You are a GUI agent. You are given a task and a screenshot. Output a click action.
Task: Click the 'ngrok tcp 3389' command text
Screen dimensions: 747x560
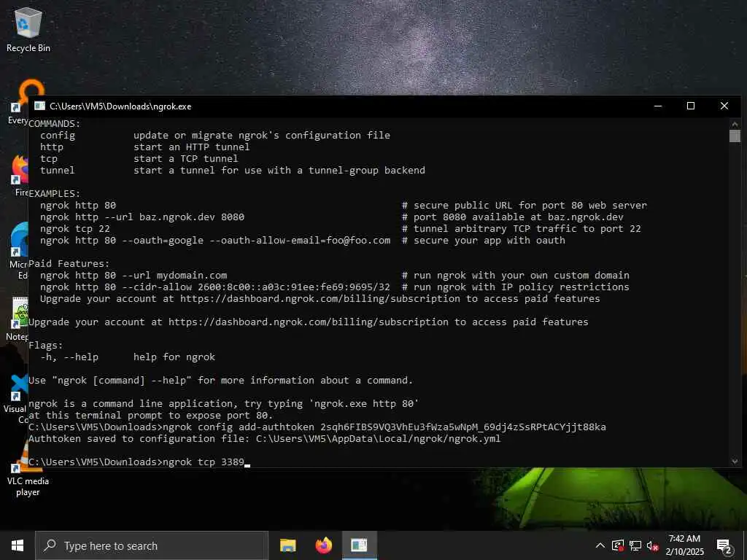click(x=204, y=462)
